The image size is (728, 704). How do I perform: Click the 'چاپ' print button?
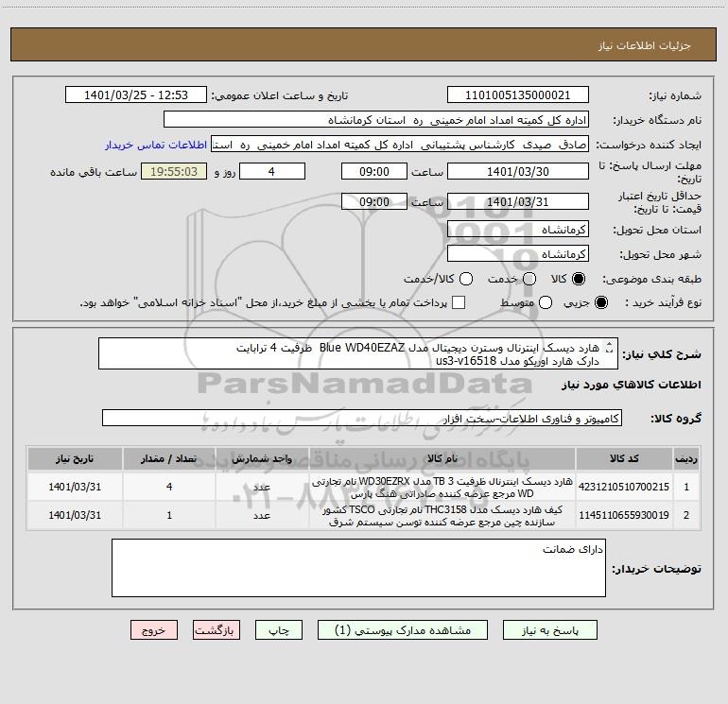(x=279, y=629)
